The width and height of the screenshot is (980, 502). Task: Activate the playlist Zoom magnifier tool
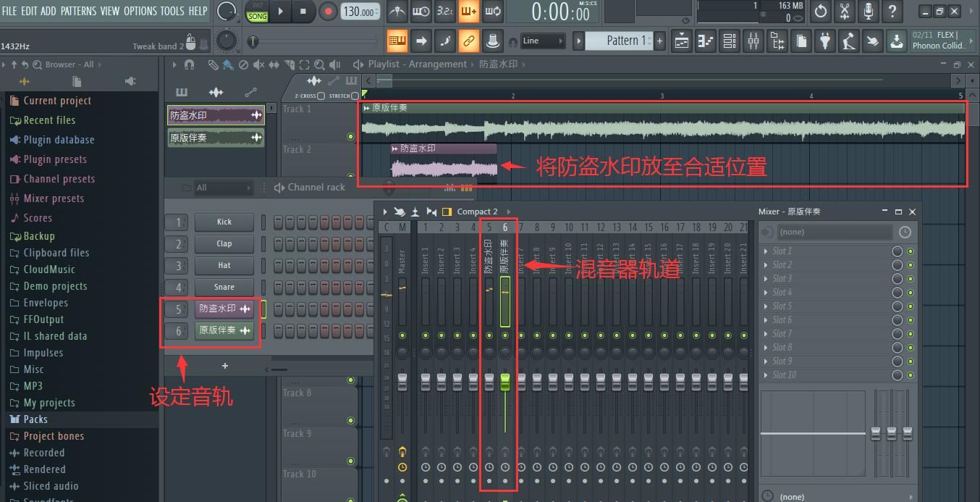click(x=320, y=64)
